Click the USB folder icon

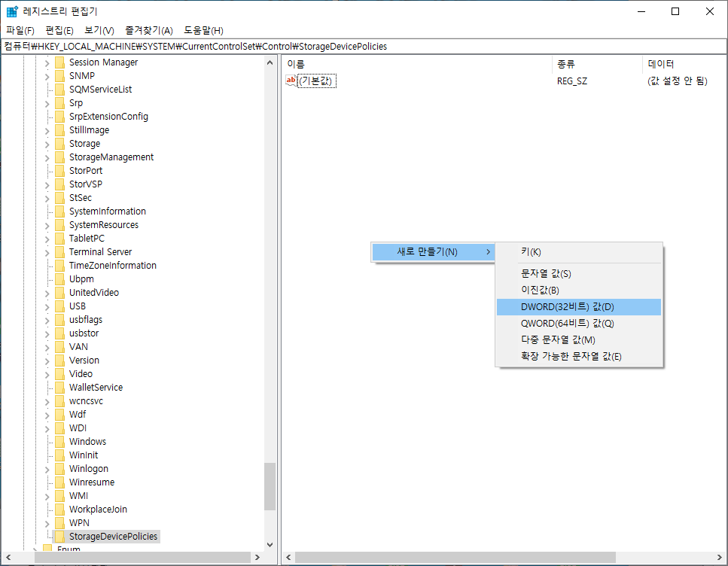60,306
